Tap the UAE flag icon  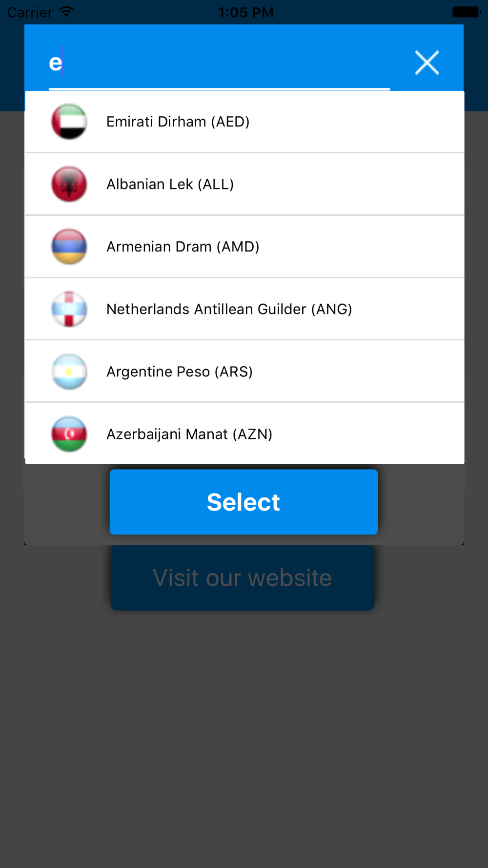pos(69,122)
